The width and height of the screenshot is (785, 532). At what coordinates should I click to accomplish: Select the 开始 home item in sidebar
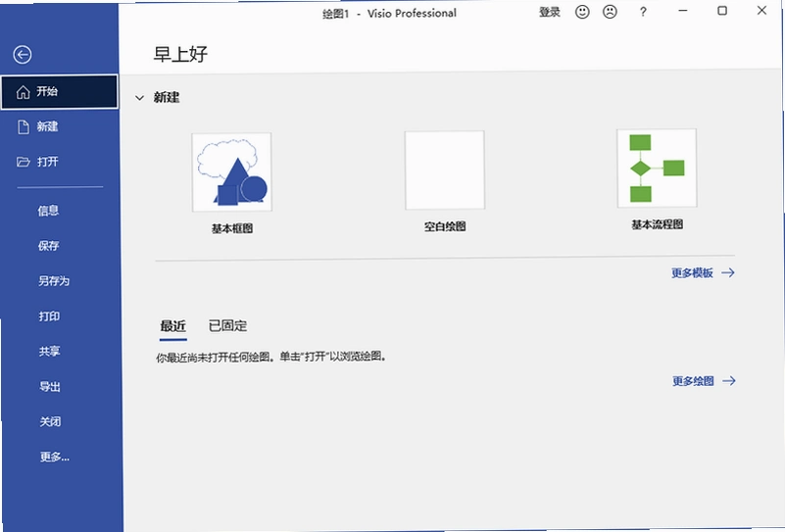tap(59, 91)
